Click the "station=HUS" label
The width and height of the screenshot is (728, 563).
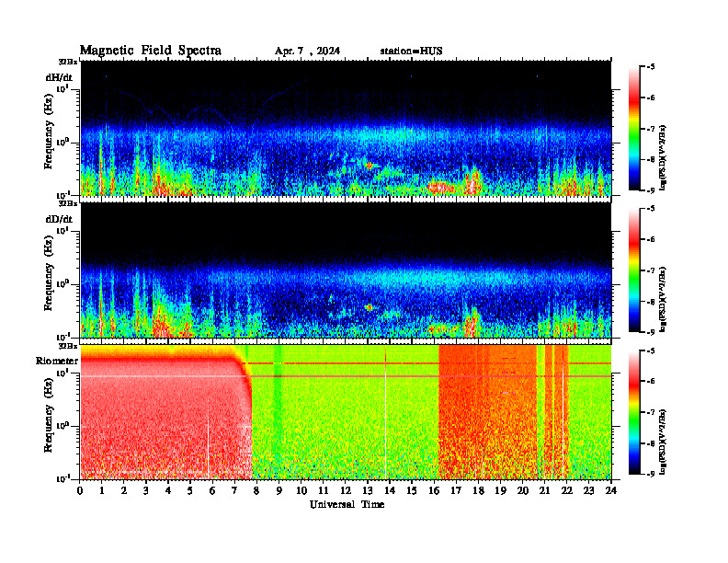(411, 52)
